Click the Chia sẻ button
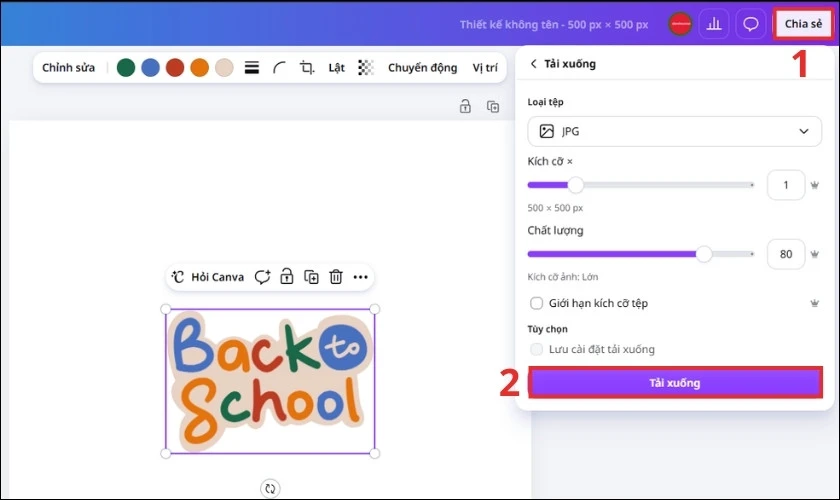 803,24
